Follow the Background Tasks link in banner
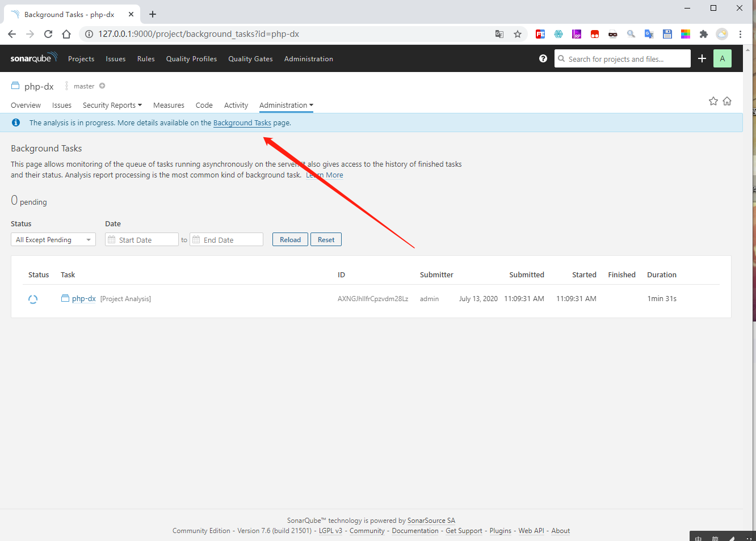The height and width of the screenshot is (541, 756). pyautogui.click(x=242, y=123)
